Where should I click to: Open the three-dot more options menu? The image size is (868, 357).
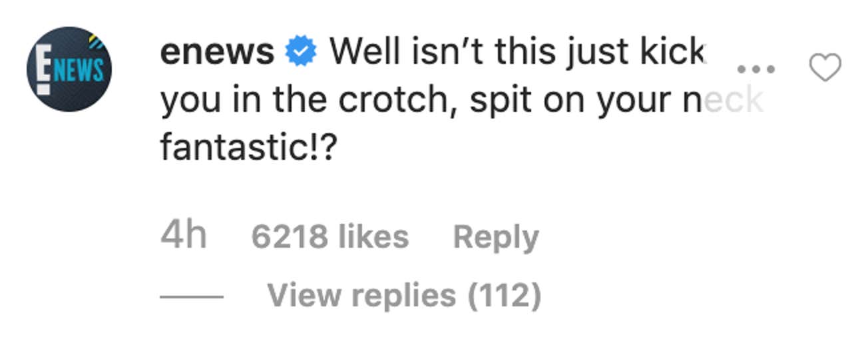(x=757, y=69)
